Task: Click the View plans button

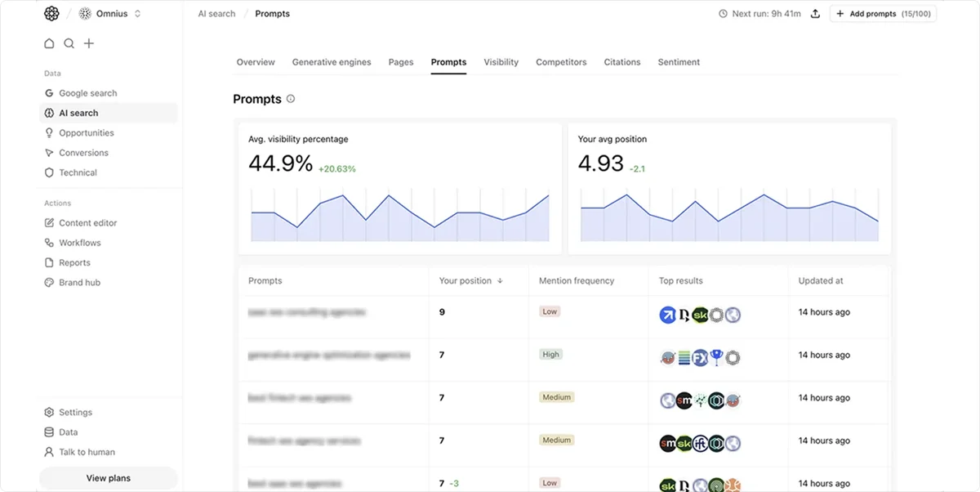Action: pyautogui.click(x=108, y=477)
